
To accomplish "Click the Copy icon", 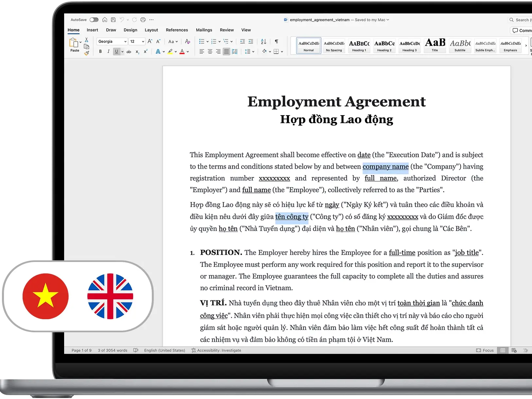I will [86, 46].
